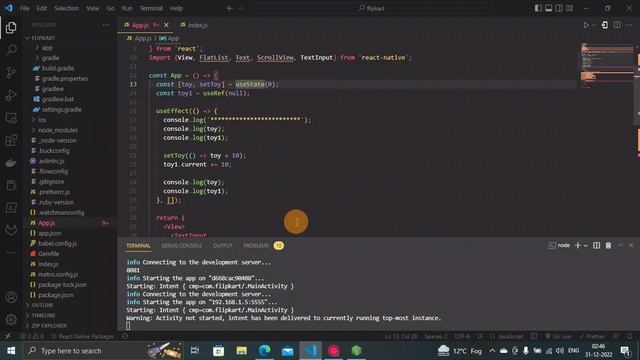Switch to the OUTPUT panel tab
This screenshot has width=640, height=360.
tap(222, 245)
